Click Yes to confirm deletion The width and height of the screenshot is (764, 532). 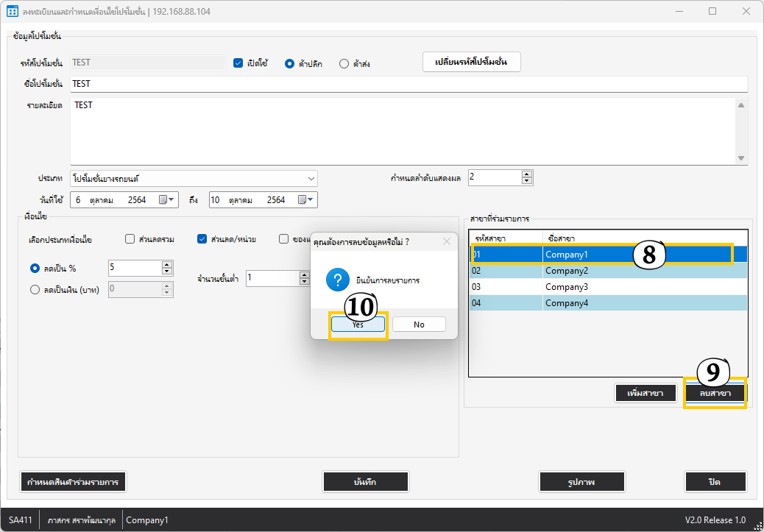358,324
